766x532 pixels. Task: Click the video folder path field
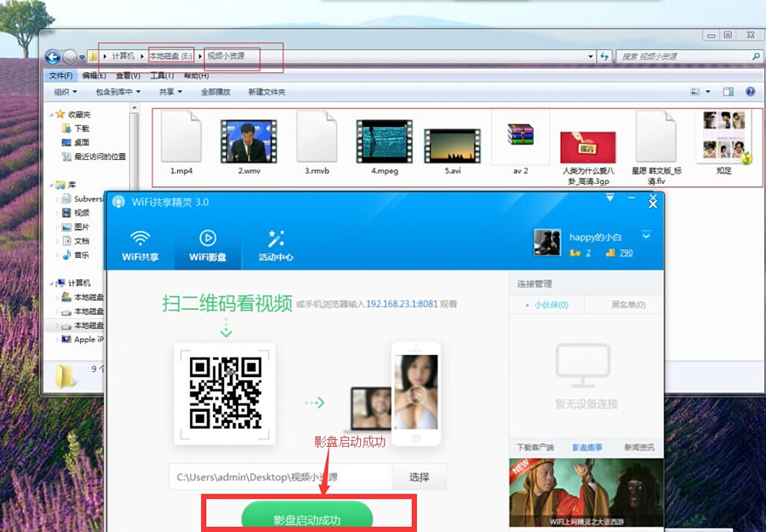click(280, 477)
